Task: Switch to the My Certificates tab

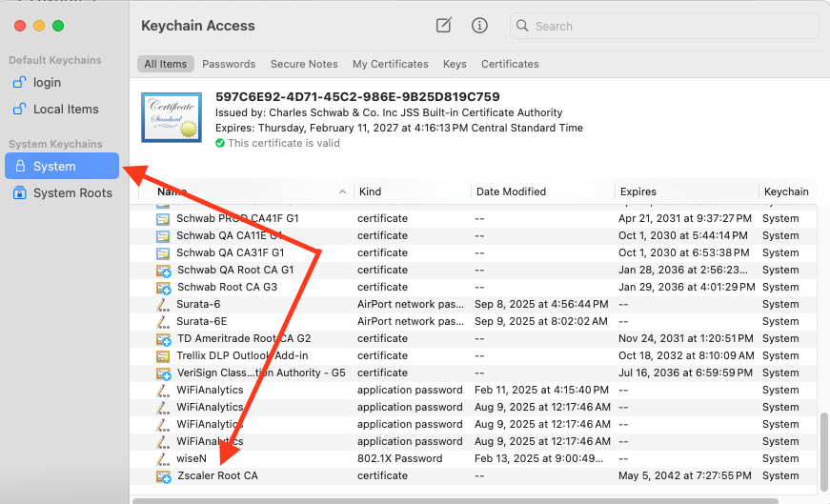Action: (x=390, y=64)
